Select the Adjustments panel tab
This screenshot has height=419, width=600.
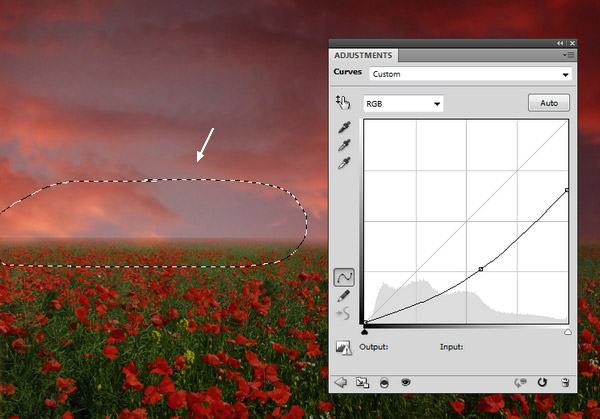[363, 55]
